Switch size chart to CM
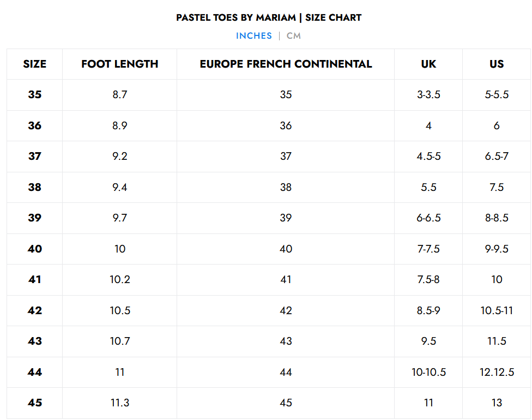 click(x=294, y=36)
